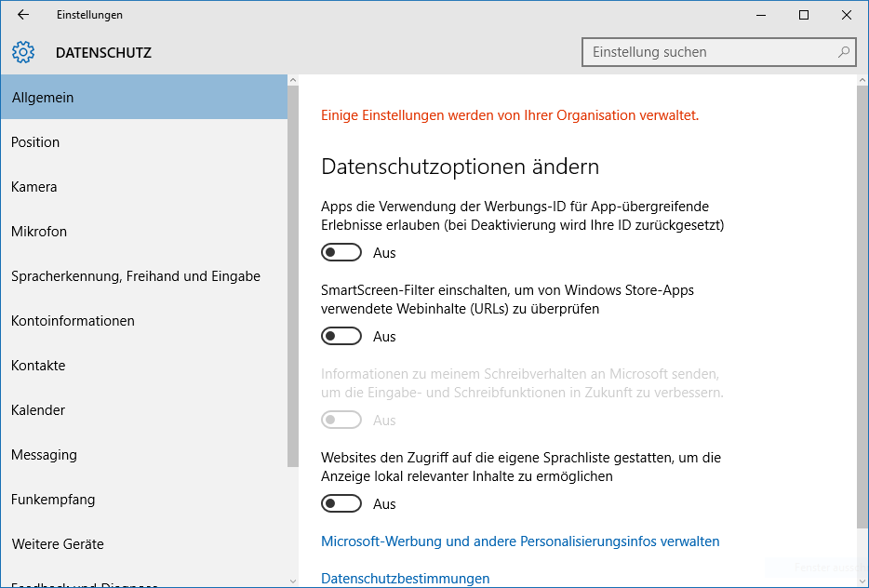Open the Datenschutzbestimmungen link
The width and height of the screenshot is (869, 588).
[x=405, y=579]
